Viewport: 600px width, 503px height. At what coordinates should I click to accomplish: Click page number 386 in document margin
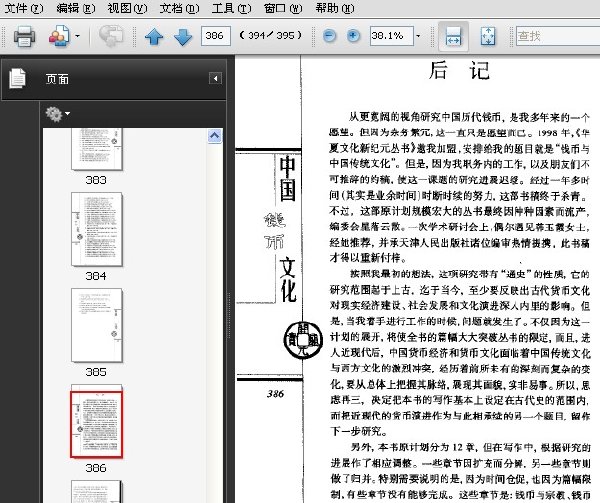(x=275, y=394)
